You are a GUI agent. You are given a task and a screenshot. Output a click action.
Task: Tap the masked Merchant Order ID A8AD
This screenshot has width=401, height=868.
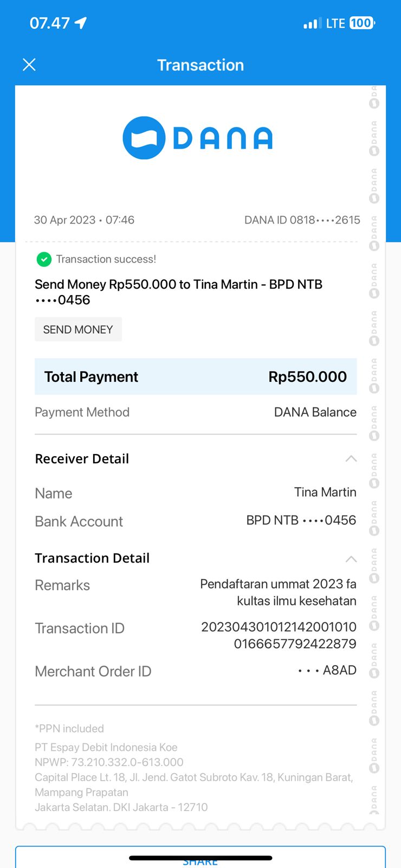(327, 671)
